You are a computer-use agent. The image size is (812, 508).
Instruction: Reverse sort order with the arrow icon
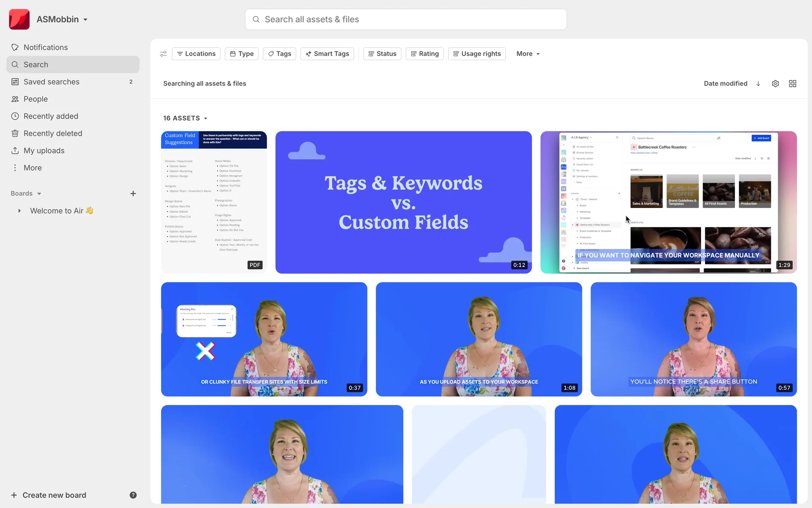point(758,83)
